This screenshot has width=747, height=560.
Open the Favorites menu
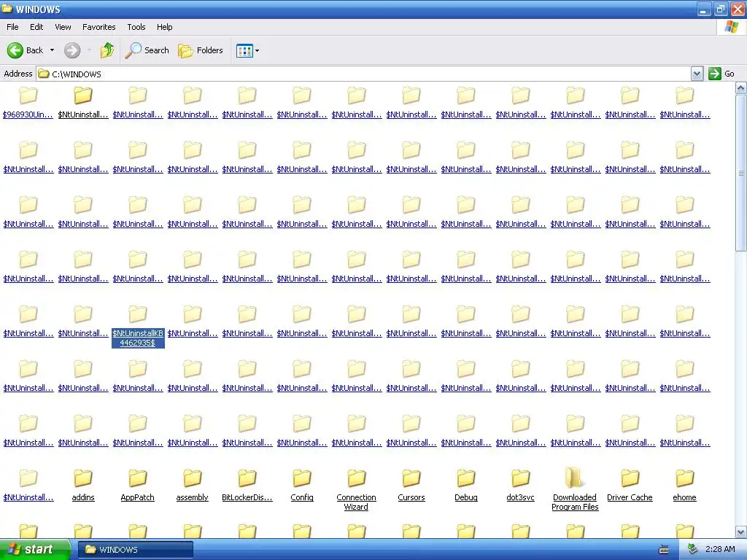tap(98, 27)
